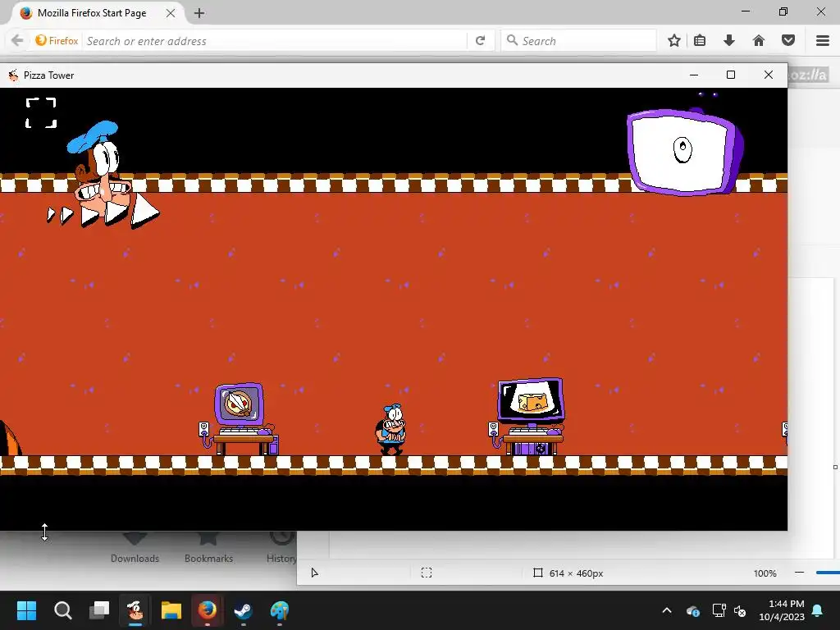
Task: Click the Peppino face fast-forward graphic
Action: [x=104, y=176]
